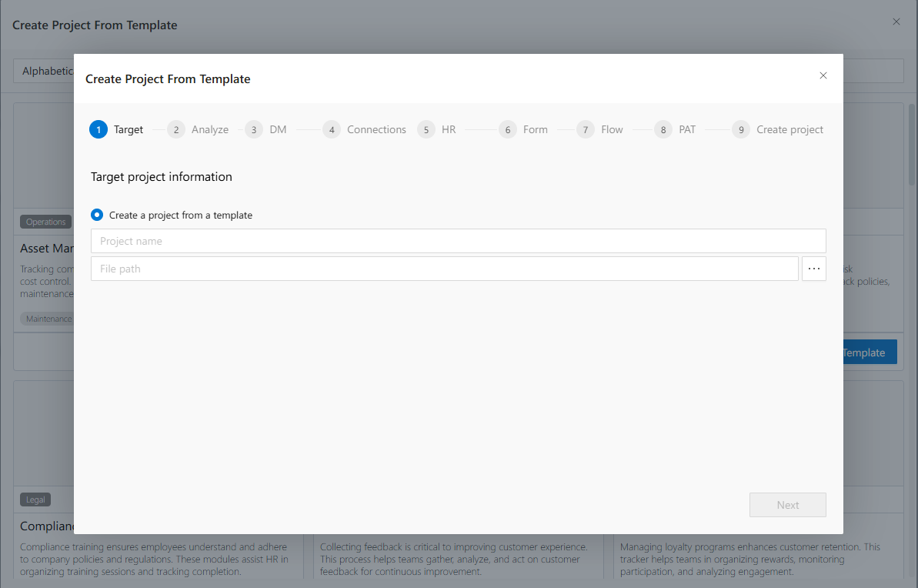918x588 pixels.
Task: Click the background window's vertical scrollbar
Action: click(912, 145)
